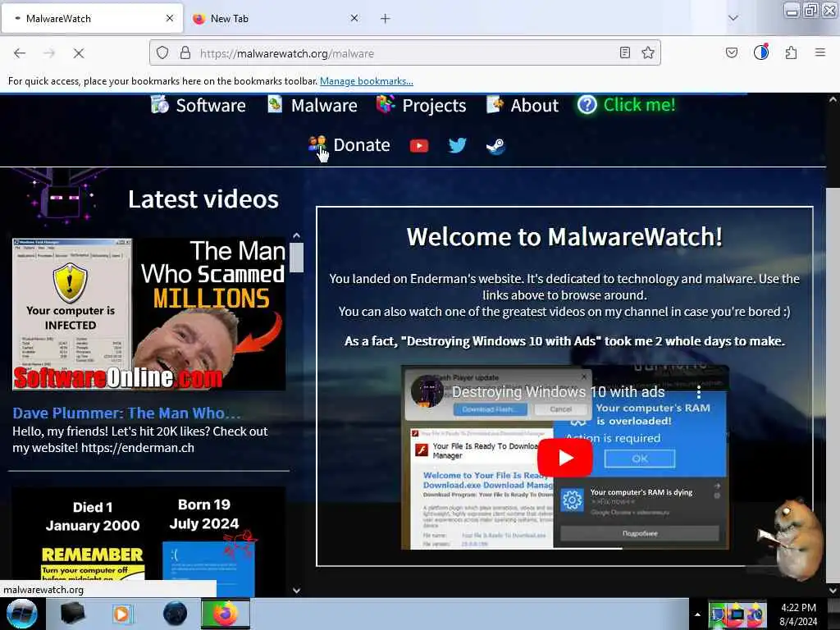
Task: Open the Software nav menu item
Action: (x=198, y=105)
